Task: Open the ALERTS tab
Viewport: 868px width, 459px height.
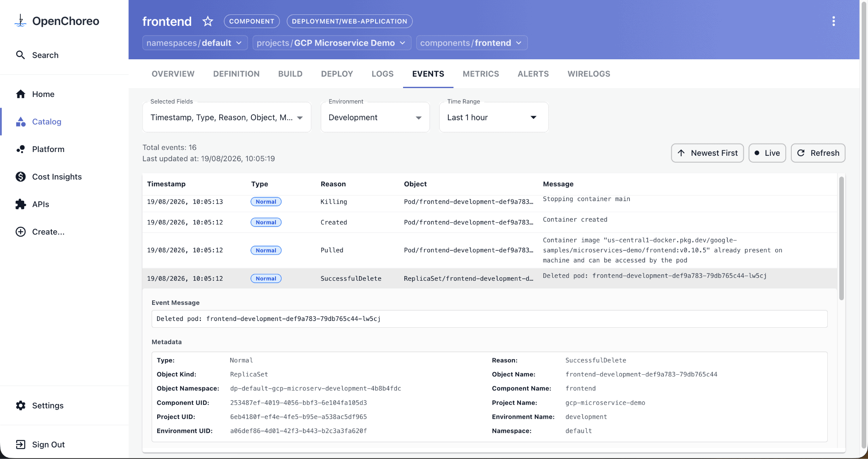Action: [533, 74]
